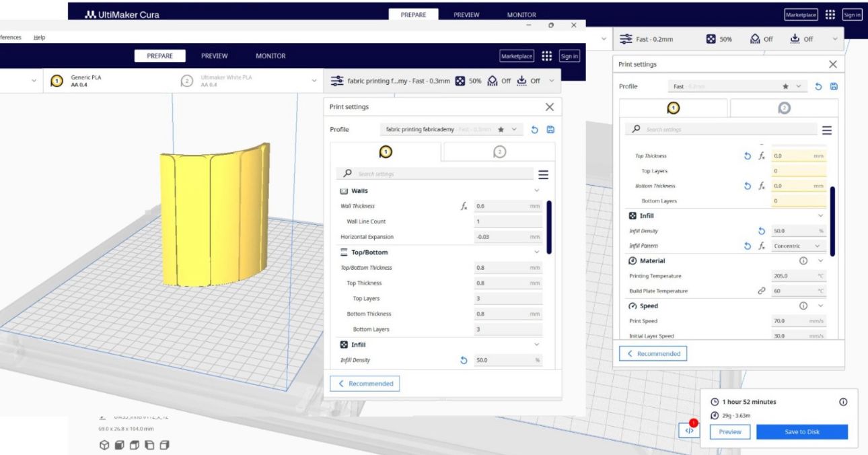Click save icon in the Fast profile row
This screenshot has width=868, height=455.
tap(834, 87)
